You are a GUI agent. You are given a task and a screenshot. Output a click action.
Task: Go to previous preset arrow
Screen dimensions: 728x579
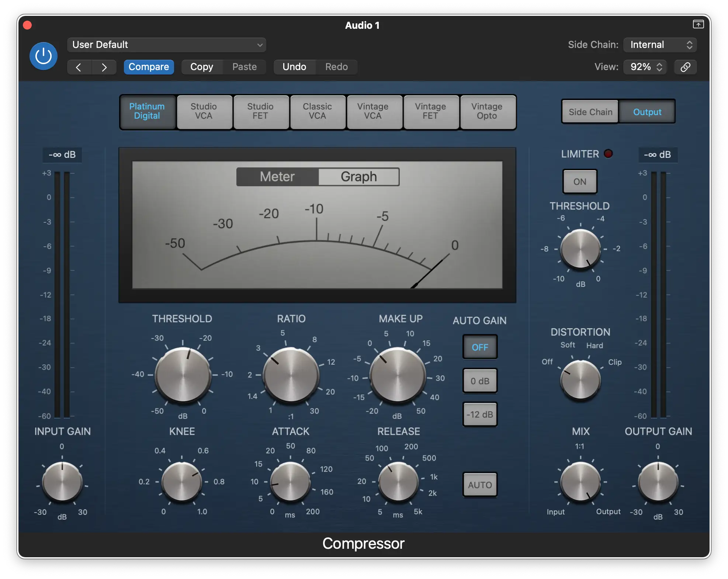(79, 67)
